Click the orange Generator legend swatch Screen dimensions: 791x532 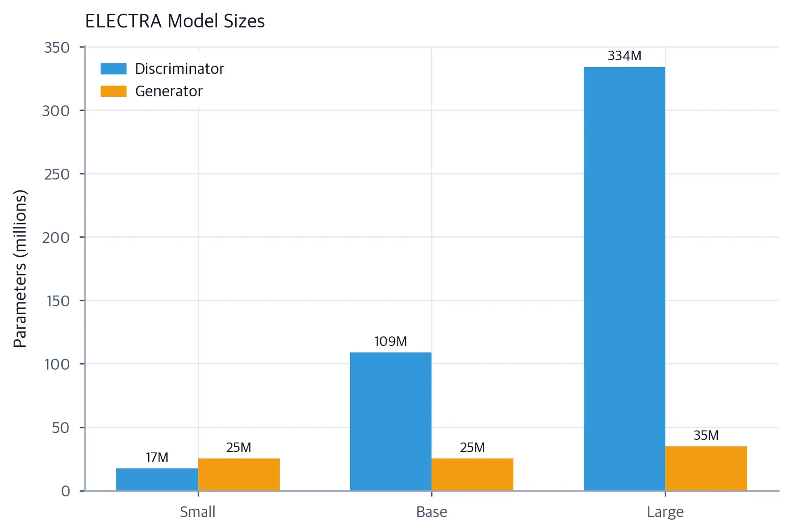click(113, 91)
